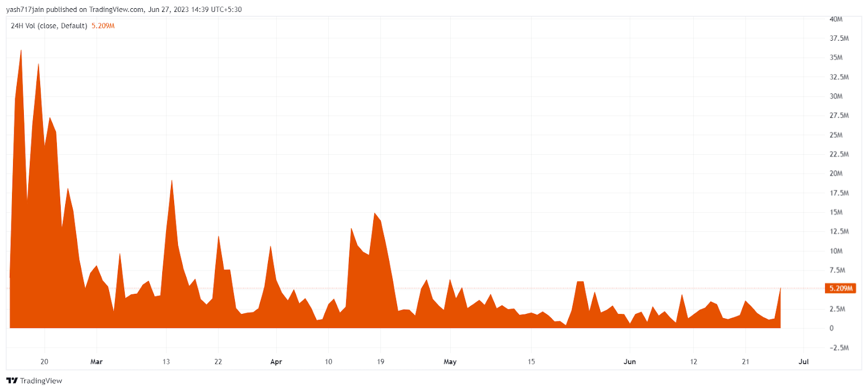Screen dimensions: 868x391
Task: Click the Mar label on time axis
Action: (97, 362)
